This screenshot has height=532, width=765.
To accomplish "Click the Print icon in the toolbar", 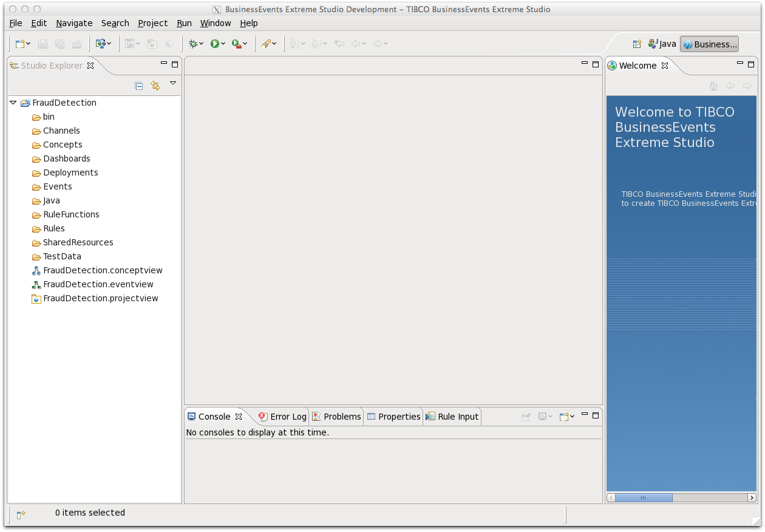I will 76,44.
